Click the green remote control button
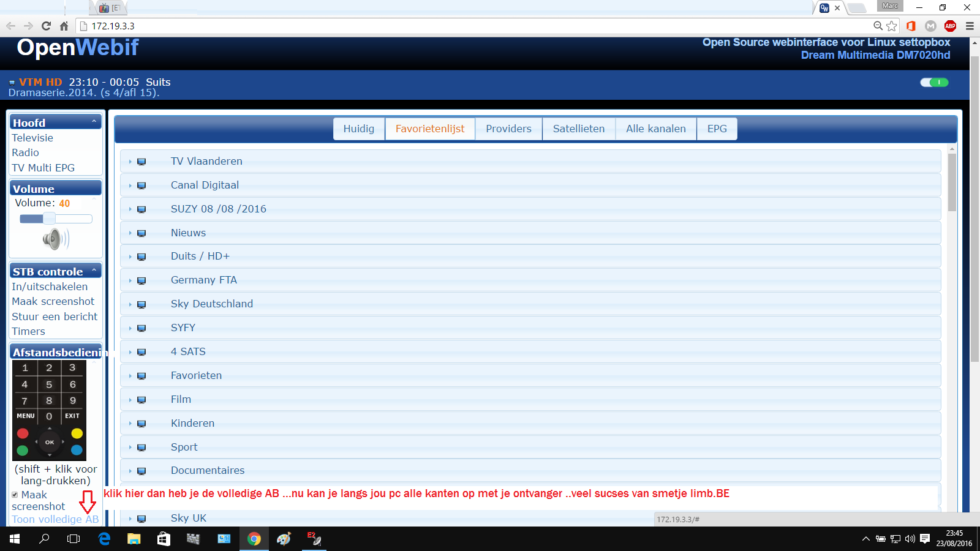Viewport: 980px width, 551px height. (23, 451)
